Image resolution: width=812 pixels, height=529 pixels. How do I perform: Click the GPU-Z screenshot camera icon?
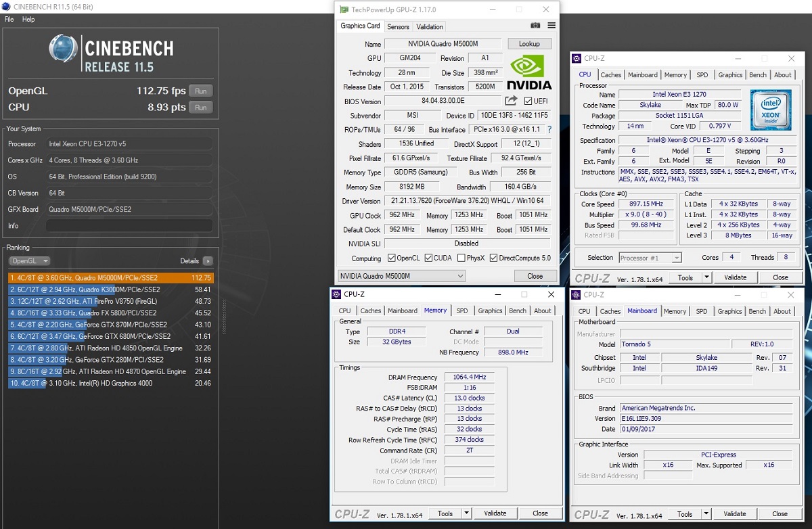tap(535, 26)
